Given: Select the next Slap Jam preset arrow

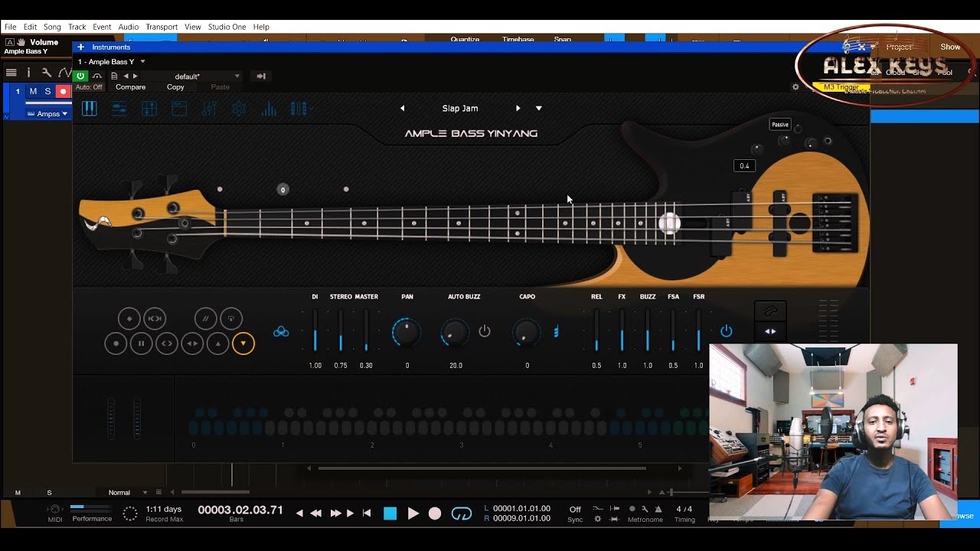Looking at the screenshot, I should click(x=518, y=109).
